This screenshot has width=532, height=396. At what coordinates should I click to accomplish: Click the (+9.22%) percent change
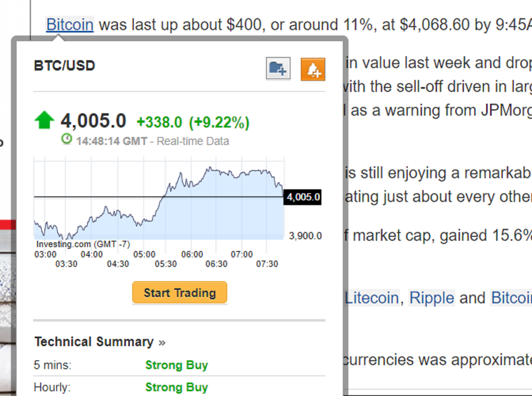tap(219, 122)
